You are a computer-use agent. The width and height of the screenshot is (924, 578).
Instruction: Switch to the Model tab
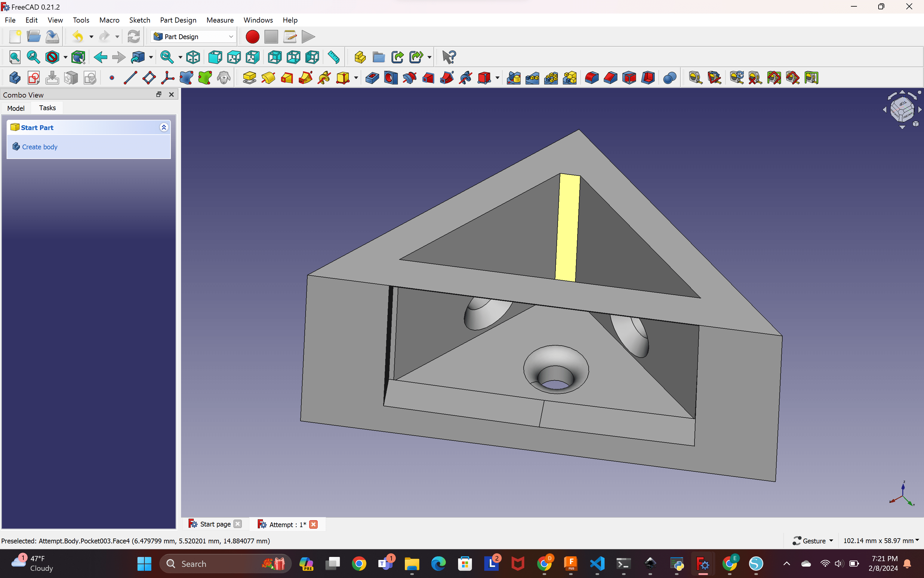16,108
